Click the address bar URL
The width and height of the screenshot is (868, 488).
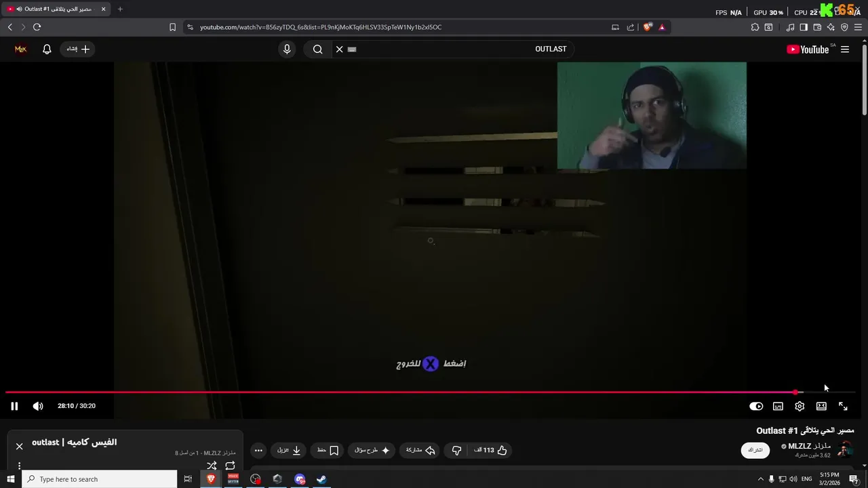[x=321, y=27]
